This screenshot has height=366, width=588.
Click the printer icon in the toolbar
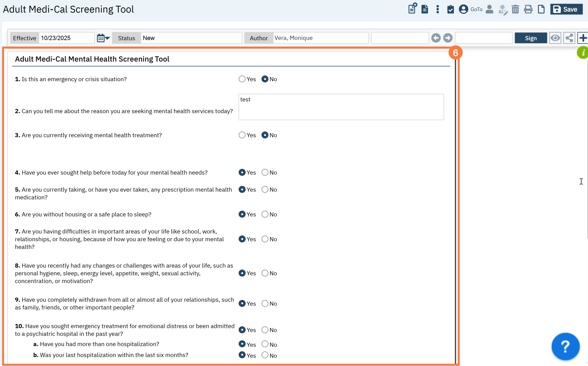coord(528,9)
